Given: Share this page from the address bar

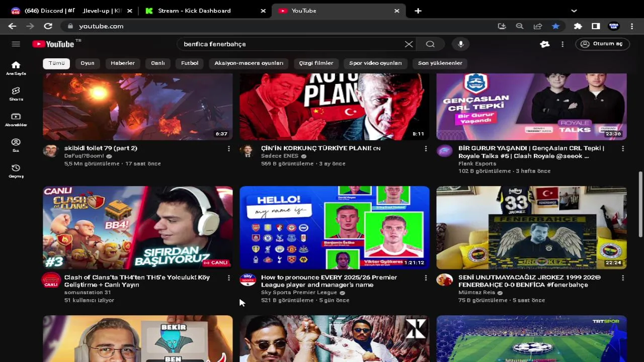Looking at the screenshot, I should (x=538, y=26).
